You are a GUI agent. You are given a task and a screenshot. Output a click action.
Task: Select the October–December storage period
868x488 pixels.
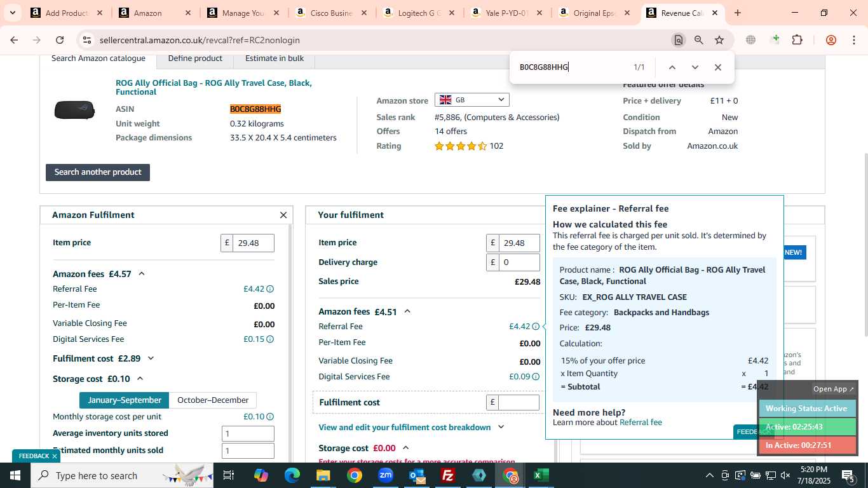pos(213,400)
